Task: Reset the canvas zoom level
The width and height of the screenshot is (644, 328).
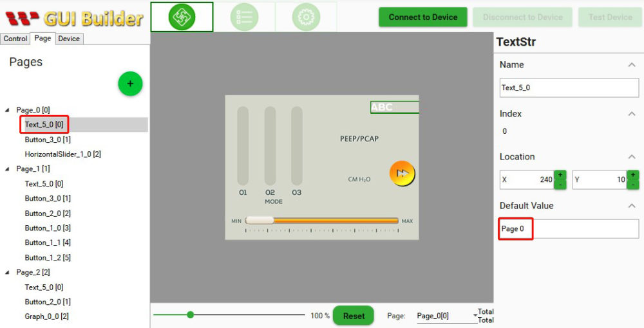Action: point(354,316)
